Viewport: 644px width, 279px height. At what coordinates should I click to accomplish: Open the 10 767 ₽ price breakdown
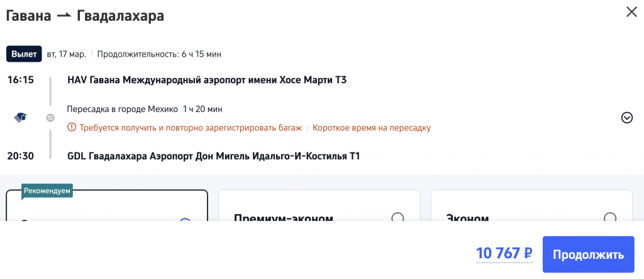pos(504,254)
